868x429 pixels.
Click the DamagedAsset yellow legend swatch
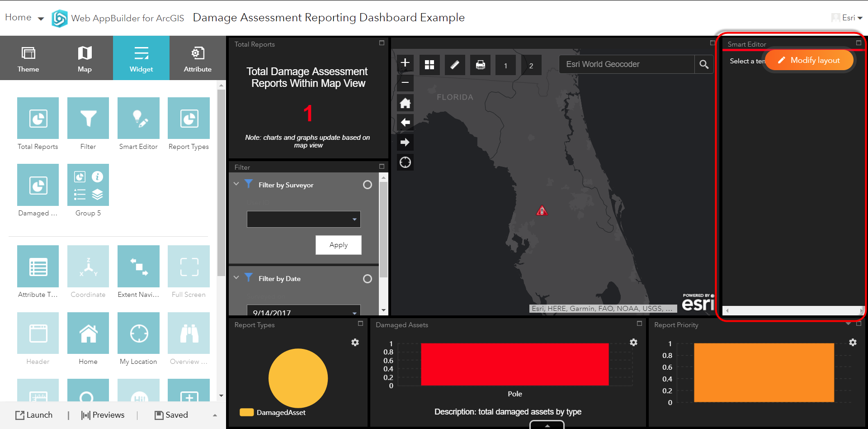point(246,412)
